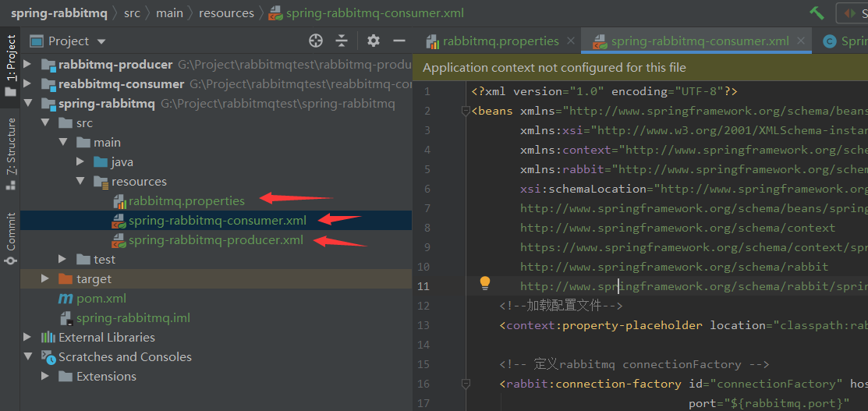Select spring-rabbitmq.iml file

pyautogui.click(x=133, y=318)
